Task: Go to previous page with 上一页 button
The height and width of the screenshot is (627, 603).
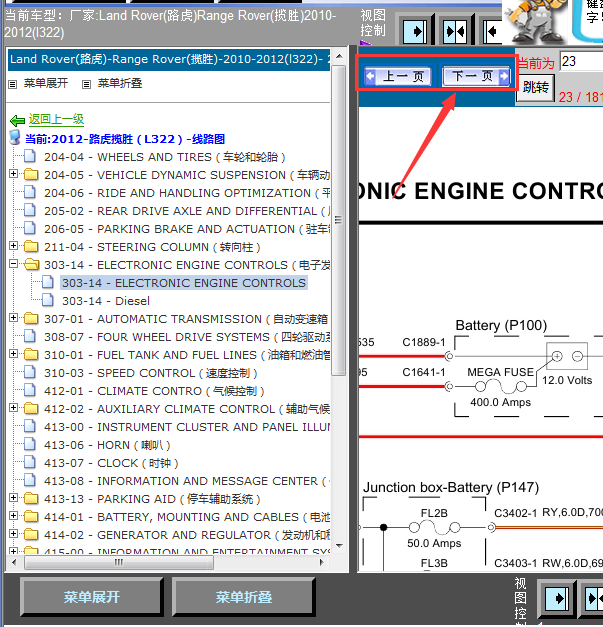Action: pos(399,76)
